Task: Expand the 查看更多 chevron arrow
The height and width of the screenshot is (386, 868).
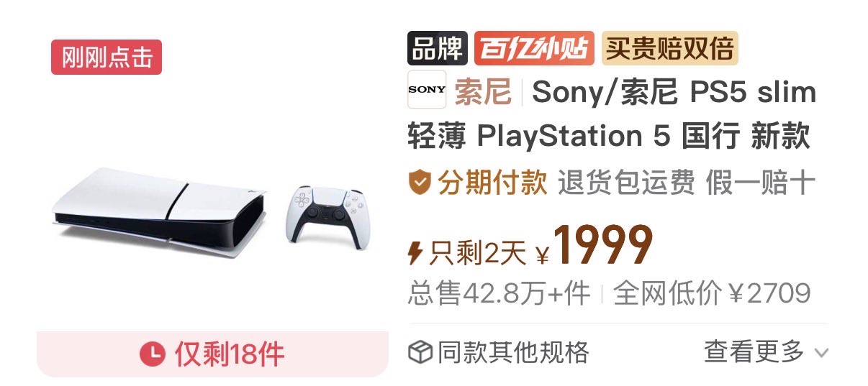Action: point(821,353)
